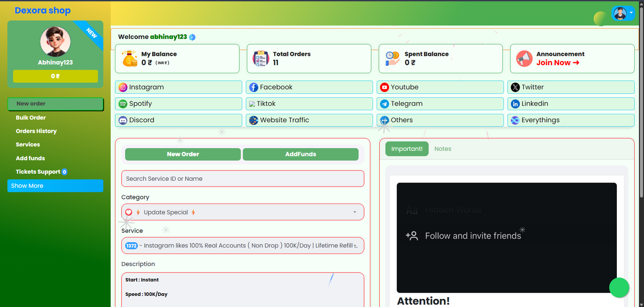Select the Linkedin category button
644x307 pixels.
pyautogui.click(x=571, y=104)
